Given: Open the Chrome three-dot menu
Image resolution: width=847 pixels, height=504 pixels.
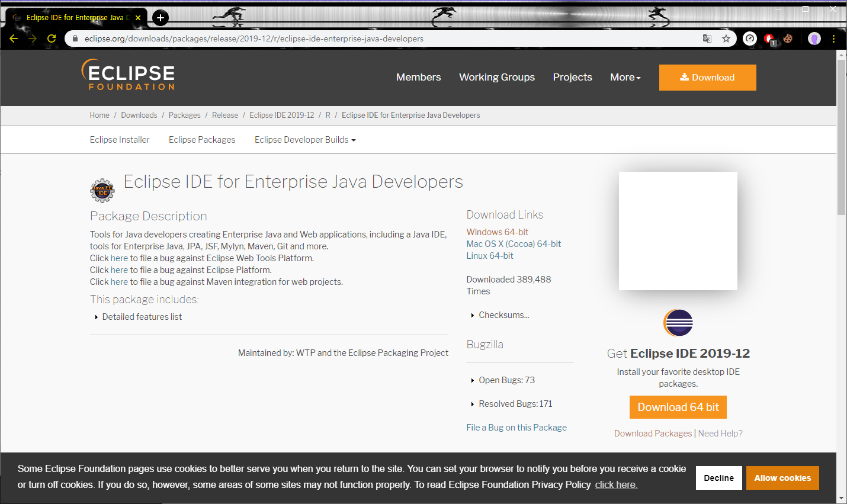Looking at the screenshot, I should pos(833,38).
